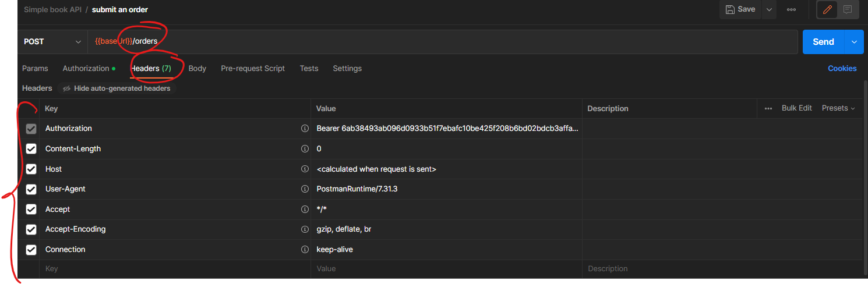Click the blue Send button
The width and height of the screenshot is (868, 284).
pos(823,42)
